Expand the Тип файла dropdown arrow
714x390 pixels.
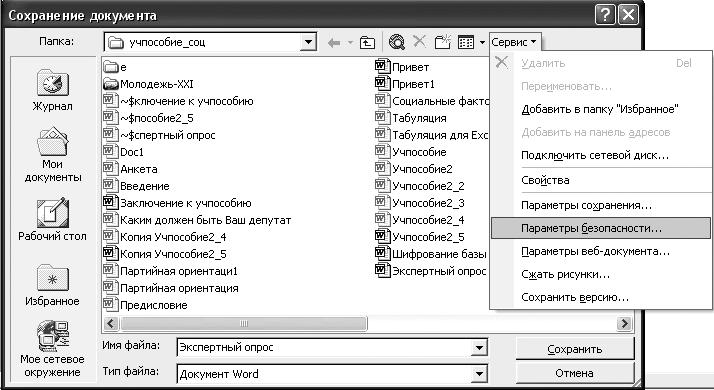479,374
